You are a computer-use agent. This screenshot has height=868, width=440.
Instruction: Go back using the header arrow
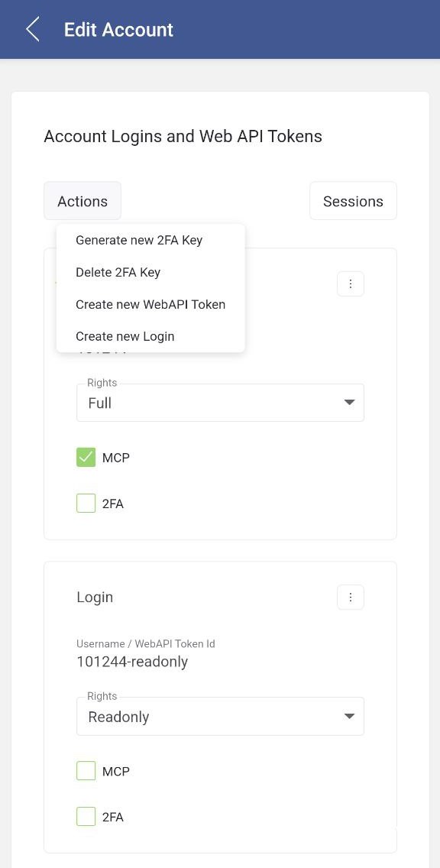point(33,29)
